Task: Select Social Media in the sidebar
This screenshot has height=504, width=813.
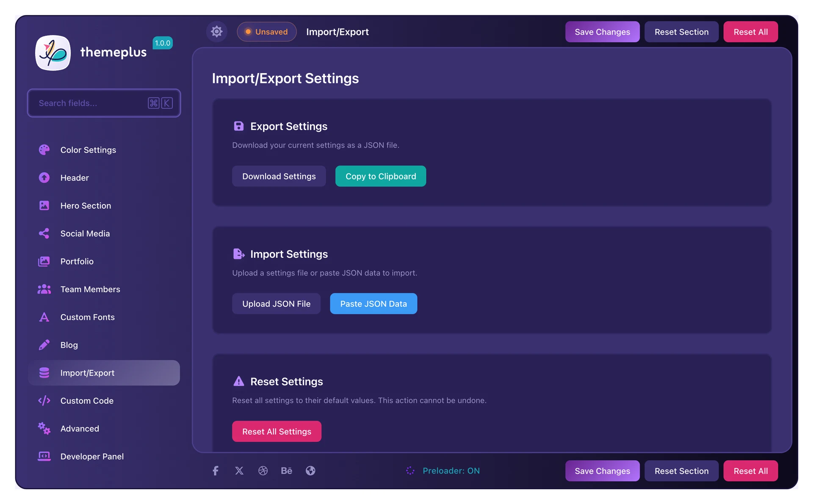Action: pyautogui.click(x=85, y=234)
